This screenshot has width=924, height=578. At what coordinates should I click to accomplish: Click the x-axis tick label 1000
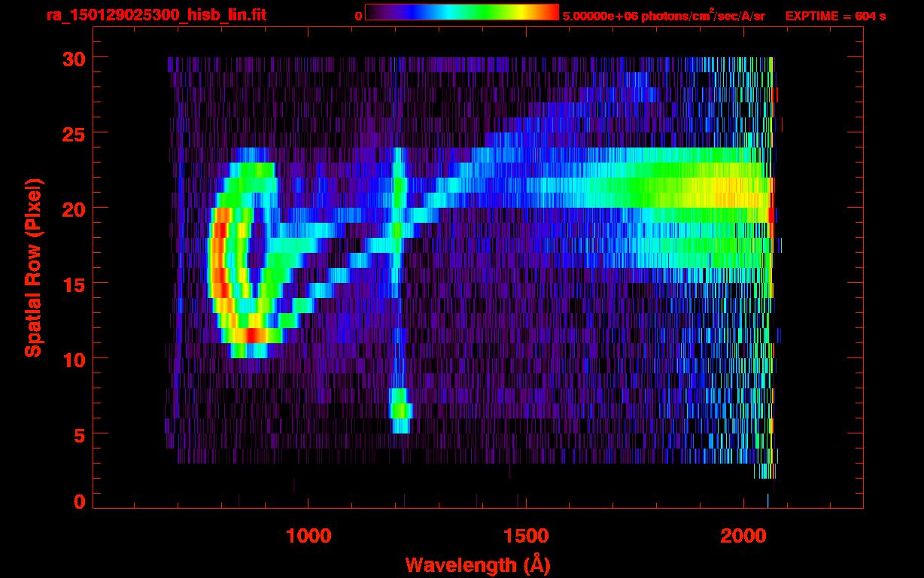[309, 536]
